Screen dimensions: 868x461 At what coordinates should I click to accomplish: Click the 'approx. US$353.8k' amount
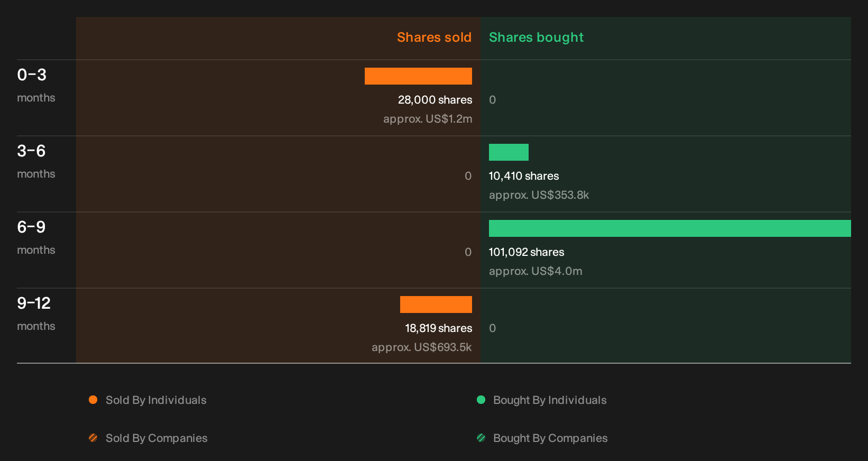tap(539, 195)
